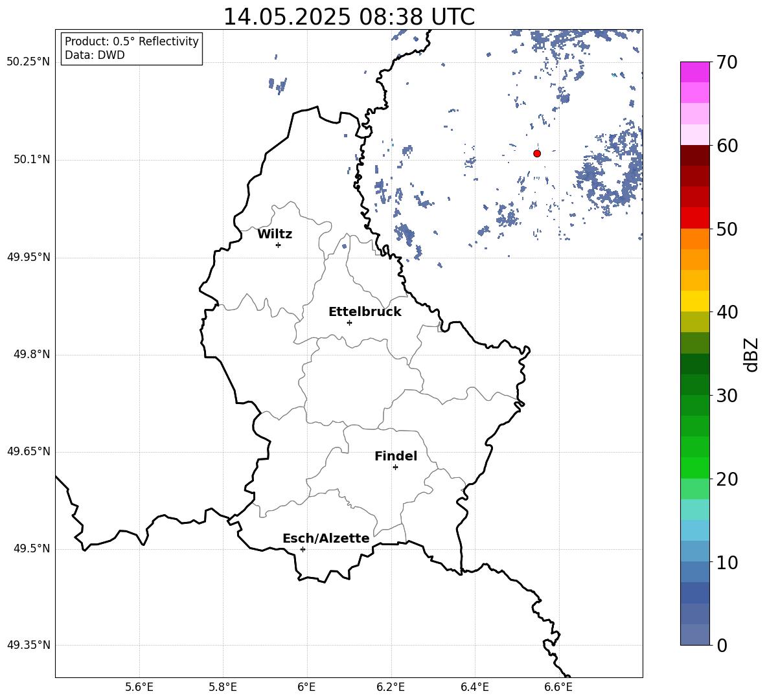The height and width of the screenshot is (700, 767).
Task: Click the Ettelbruck station cross marker
Action: (349, 322)
